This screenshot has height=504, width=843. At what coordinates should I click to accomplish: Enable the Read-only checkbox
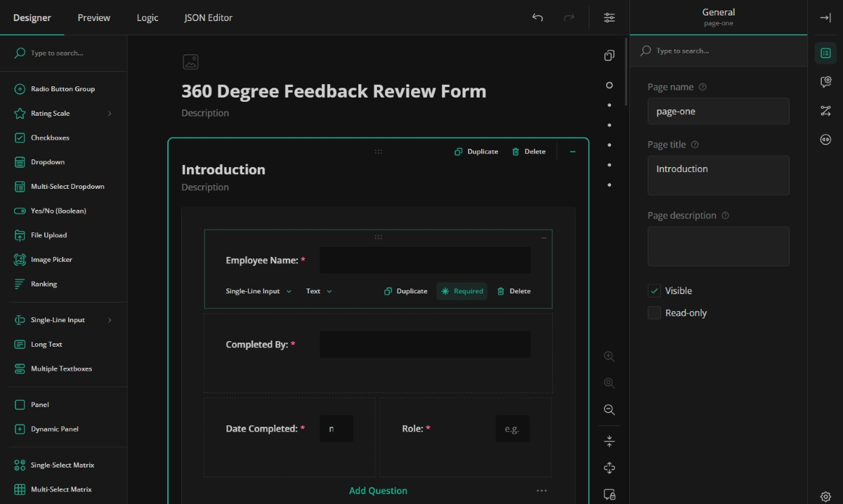(654, 313)
